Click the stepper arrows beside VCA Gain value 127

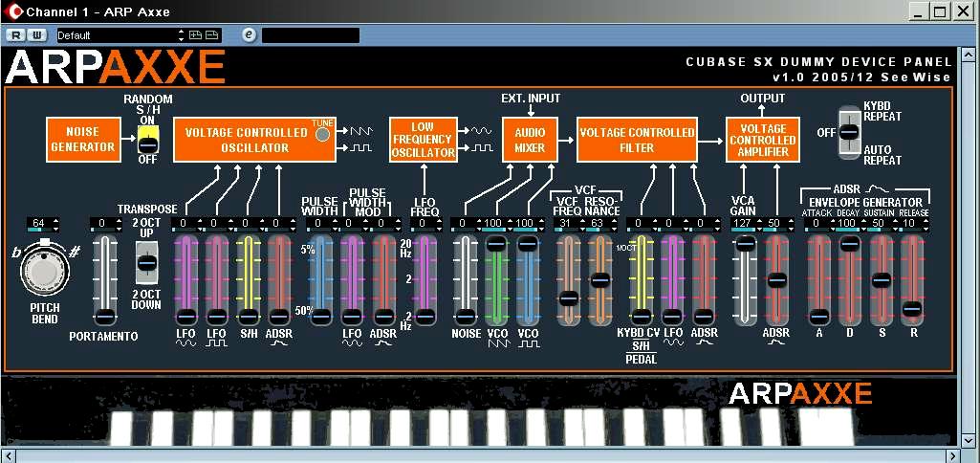[759, 223]
